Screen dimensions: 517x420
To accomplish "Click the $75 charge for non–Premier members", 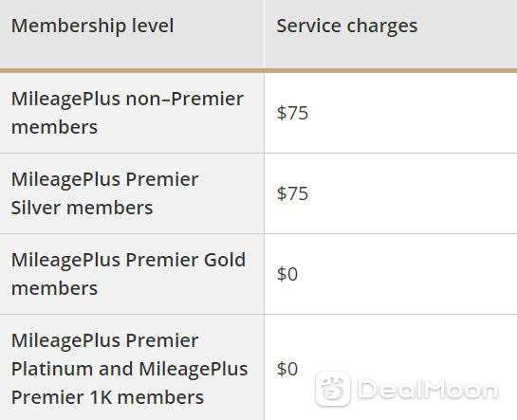I will (x=292, y=113).
